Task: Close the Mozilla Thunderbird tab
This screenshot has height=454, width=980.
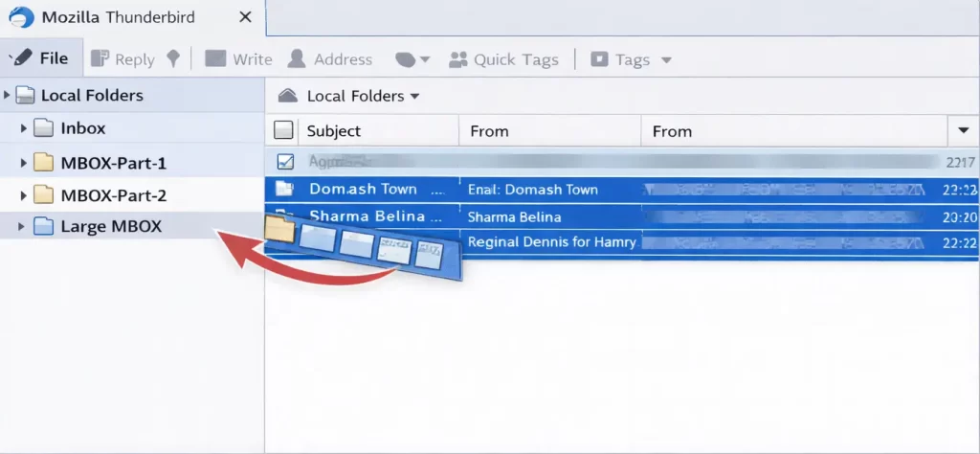Action: click(246, 17)
